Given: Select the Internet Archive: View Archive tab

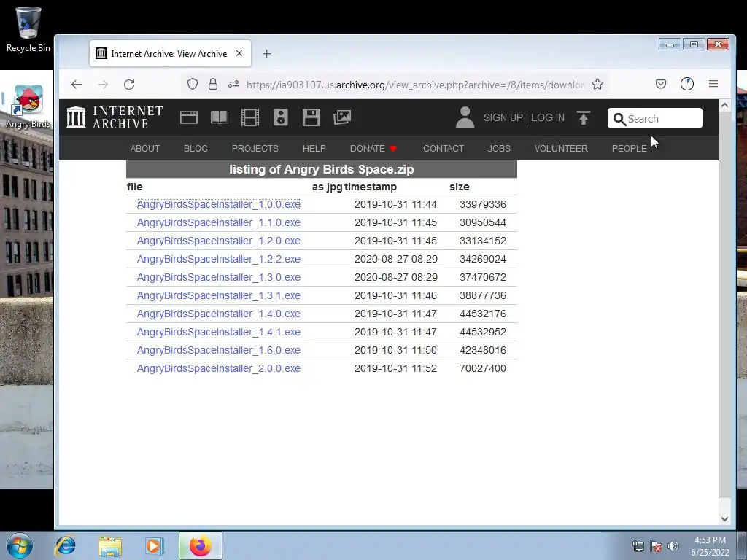Looking at the screenshot, I should [x=170, y=53].
